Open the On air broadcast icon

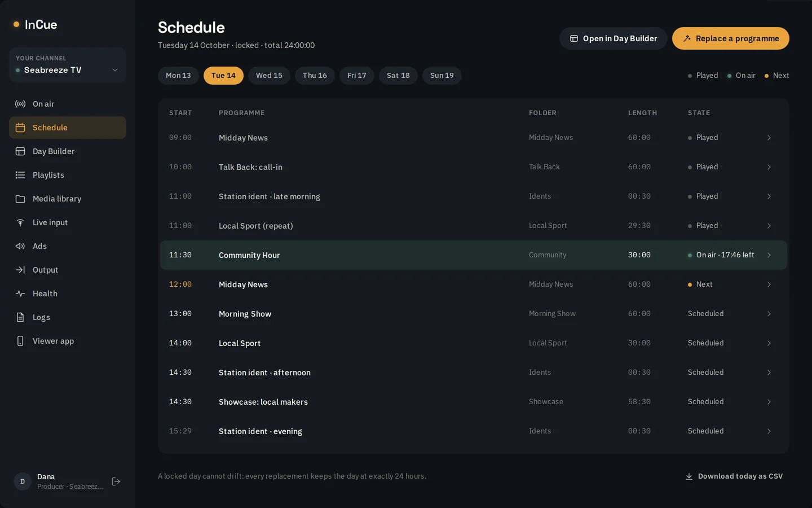20,104
